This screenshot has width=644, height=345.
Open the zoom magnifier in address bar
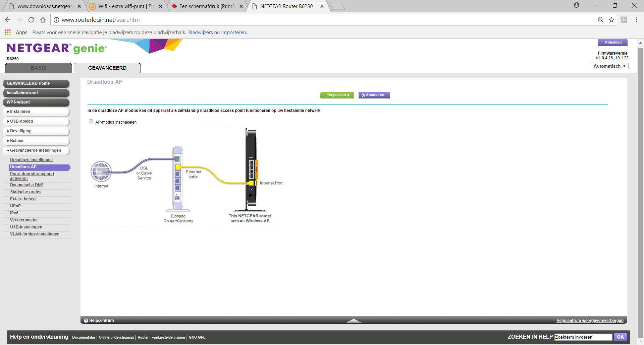tap(600, 20)
